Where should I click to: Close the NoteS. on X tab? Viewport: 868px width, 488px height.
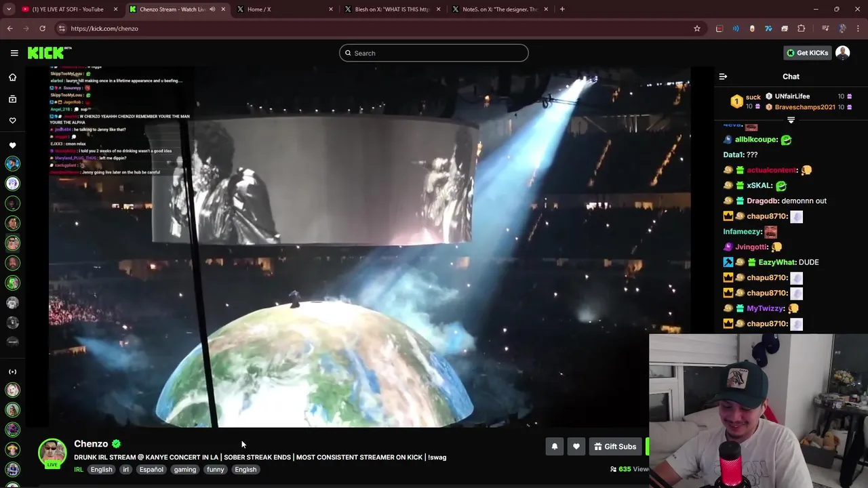(x=547, y=9)
